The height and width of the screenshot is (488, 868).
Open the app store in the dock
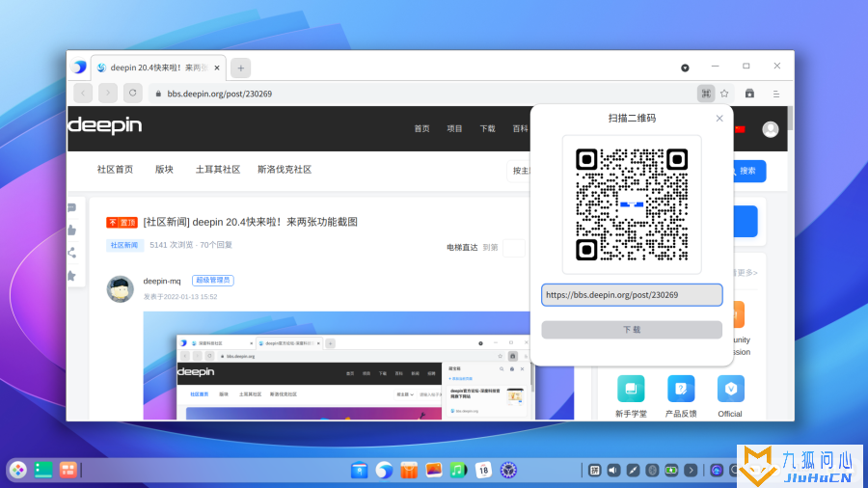point(409,471)
